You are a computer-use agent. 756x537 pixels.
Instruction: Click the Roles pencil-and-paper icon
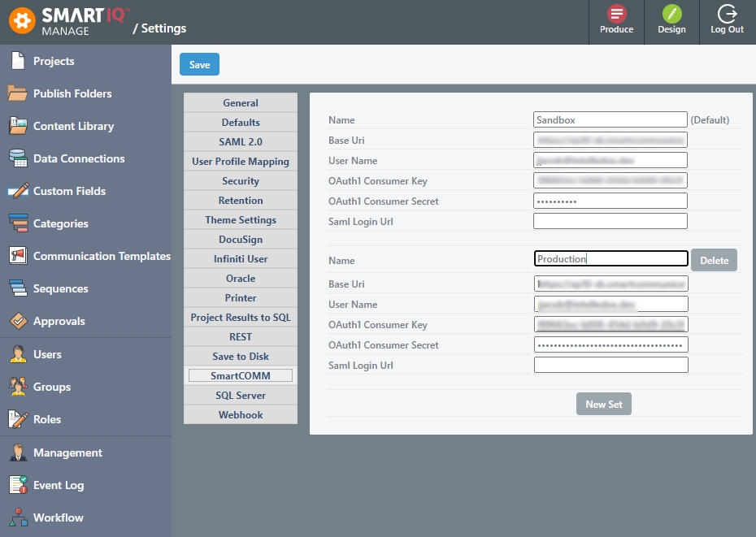tap(18, 419)
